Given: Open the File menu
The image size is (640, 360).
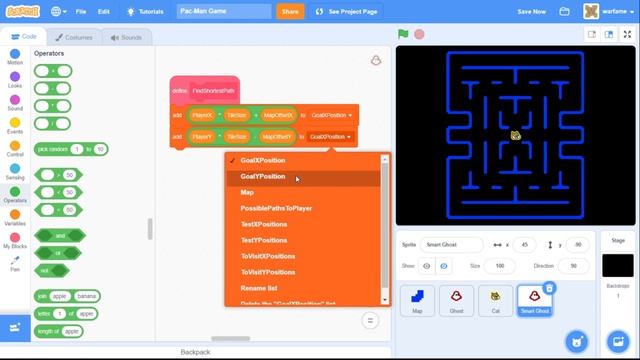Looking at the screenshot, I should tap(81, 12).
